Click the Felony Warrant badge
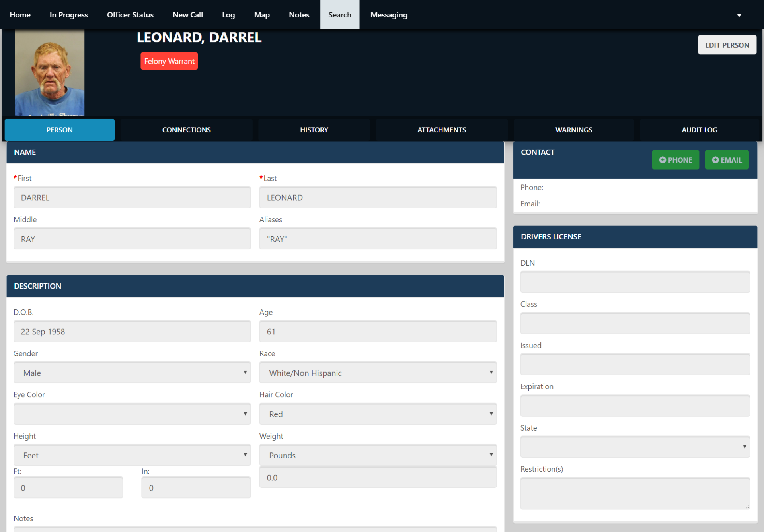The width and height of the screenshot is (764, 532). [x=169, y=61]
